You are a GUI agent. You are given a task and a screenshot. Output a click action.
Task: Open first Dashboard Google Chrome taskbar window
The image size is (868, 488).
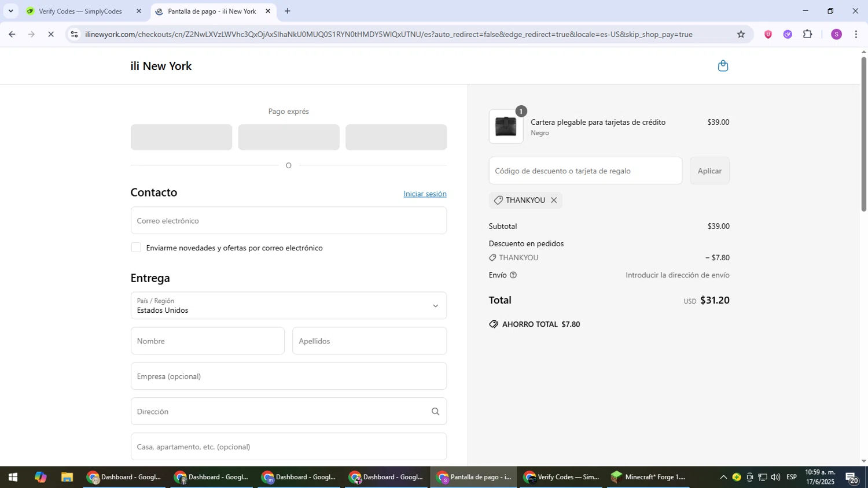[124, 478]
